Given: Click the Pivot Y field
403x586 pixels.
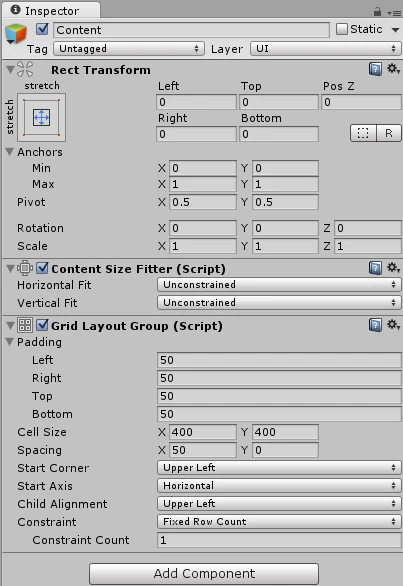Looking at the screenshot, I should click(x=286, y=202).
